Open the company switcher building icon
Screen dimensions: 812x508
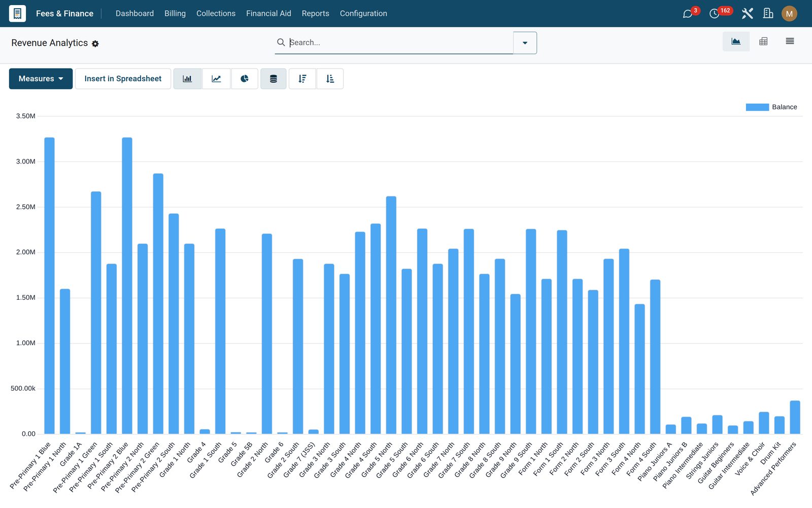coord(768,14)
